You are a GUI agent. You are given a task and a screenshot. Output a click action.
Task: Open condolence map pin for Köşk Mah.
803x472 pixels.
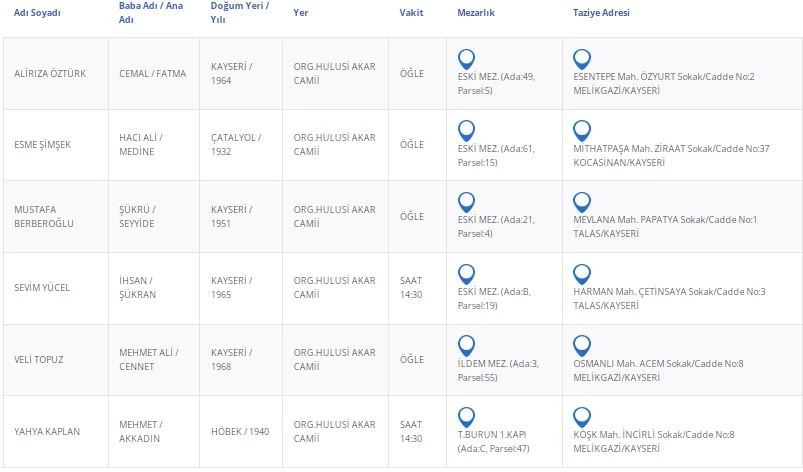(582, 417)
